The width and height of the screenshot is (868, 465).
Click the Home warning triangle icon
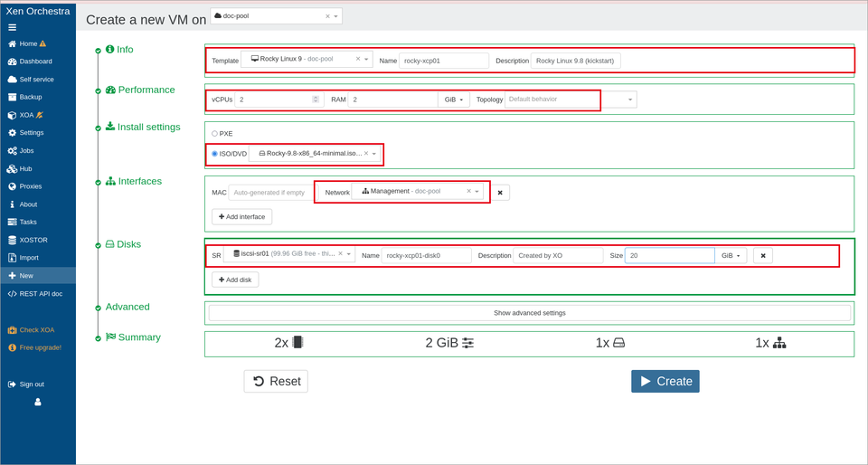(43, 43)
